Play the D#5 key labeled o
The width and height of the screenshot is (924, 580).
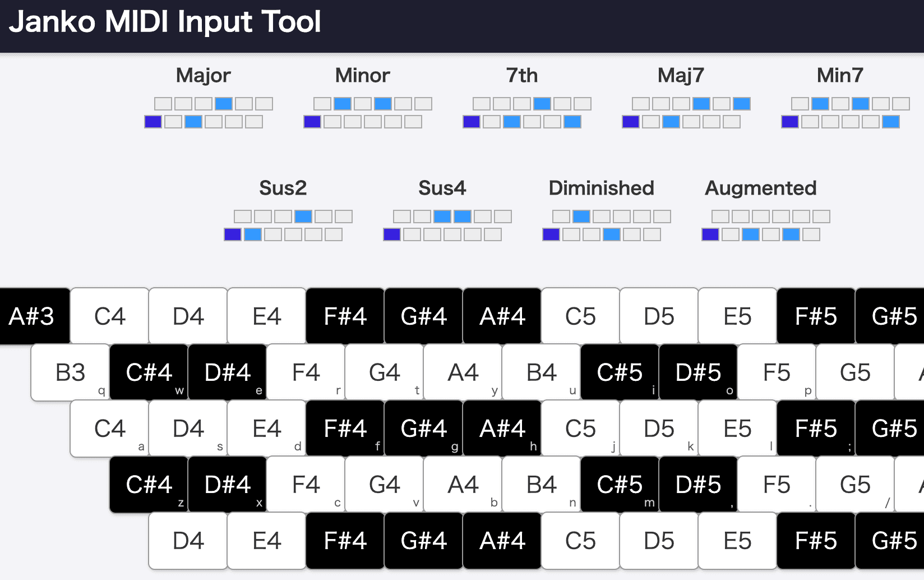pyautogui.click(x=698, y=372)
